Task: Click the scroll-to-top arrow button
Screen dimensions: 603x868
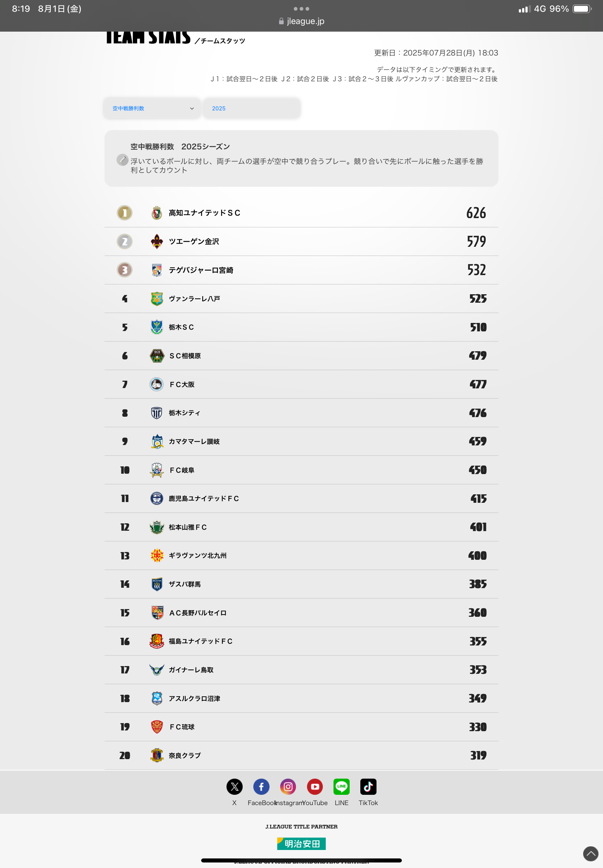Action: [590, 853]
